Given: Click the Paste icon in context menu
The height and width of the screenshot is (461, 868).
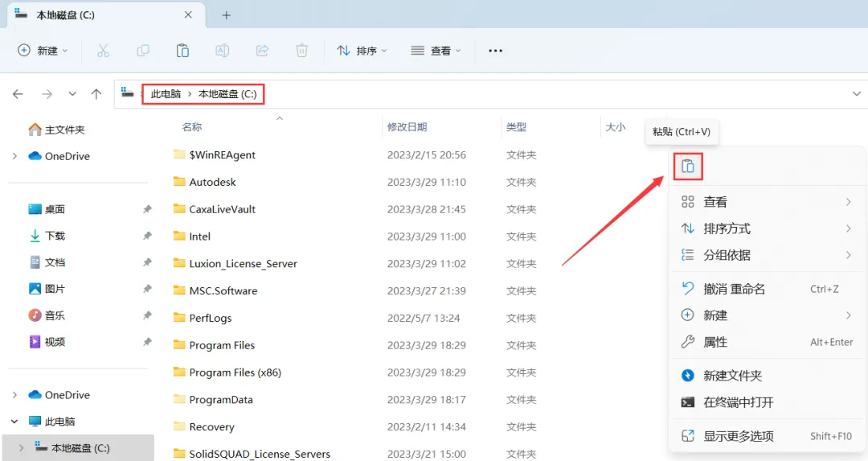Looking at the screenshot, I should 688,167.
